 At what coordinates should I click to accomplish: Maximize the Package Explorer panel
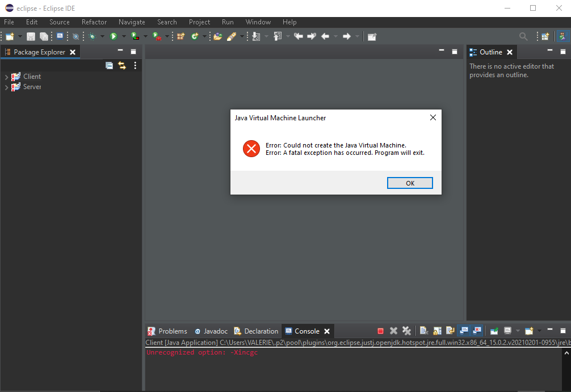(x=133, y=52)
